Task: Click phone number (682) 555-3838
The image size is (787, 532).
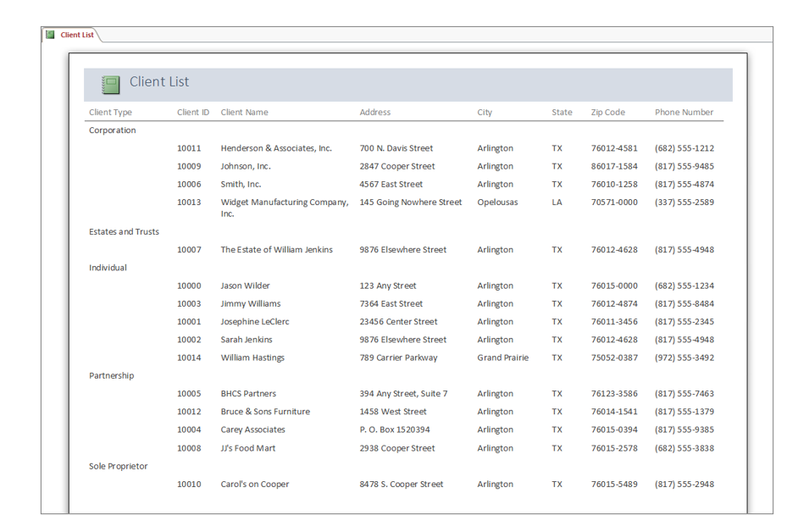Action: pyautogui.click(x=684, y=448)
